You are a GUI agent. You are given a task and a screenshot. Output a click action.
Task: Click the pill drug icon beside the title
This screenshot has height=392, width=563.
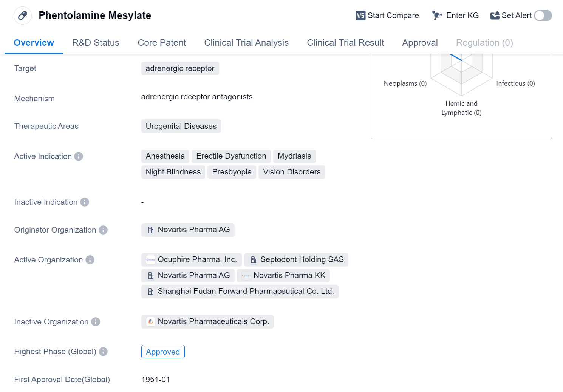(x=23, y=15)
